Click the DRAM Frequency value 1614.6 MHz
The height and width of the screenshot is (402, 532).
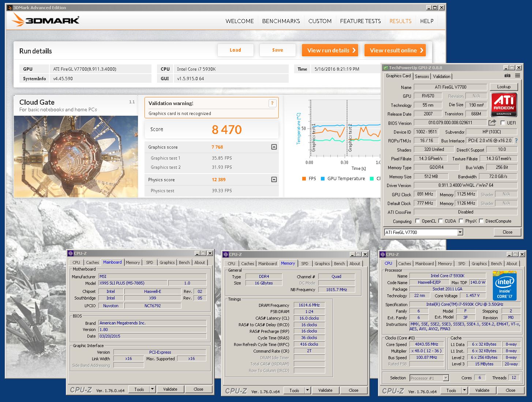click(x=309, y=305)
